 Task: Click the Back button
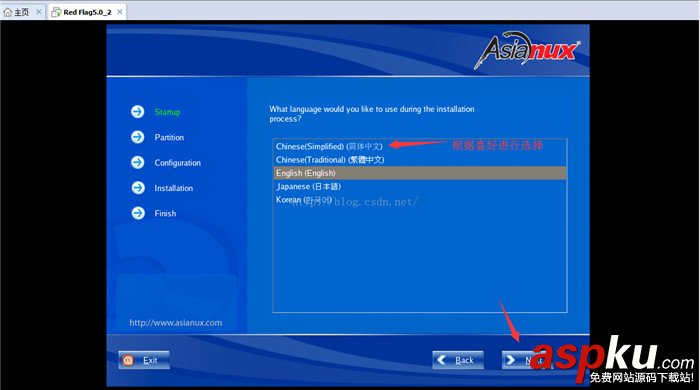click(458, 360)
